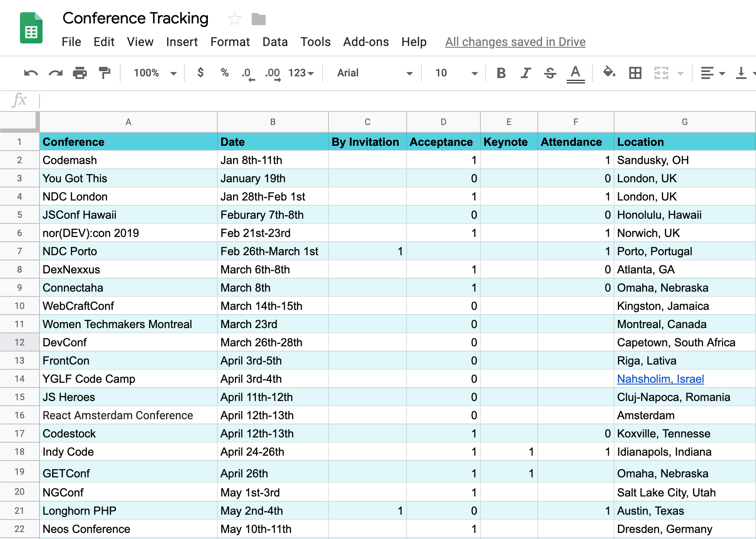756x539 pixels.
Task: Open the Text color picker
Action: [575, 73]
